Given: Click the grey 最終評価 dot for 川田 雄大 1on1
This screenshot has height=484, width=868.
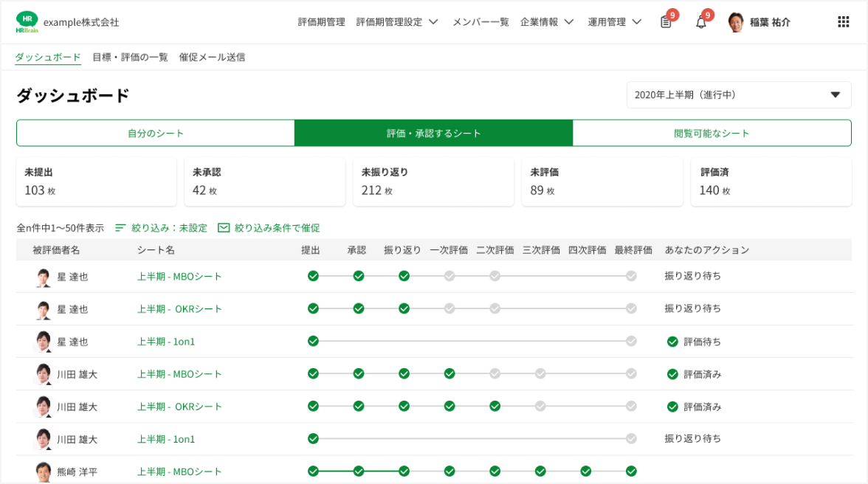Looking at the screenshot, I should 631,439.
